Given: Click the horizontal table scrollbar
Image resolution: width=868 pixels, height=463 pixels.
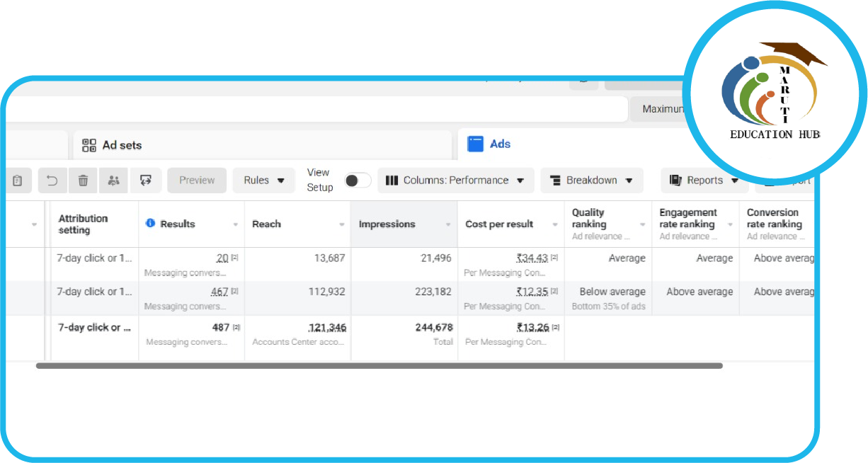Looking at the screenshot, I should 379,366.
